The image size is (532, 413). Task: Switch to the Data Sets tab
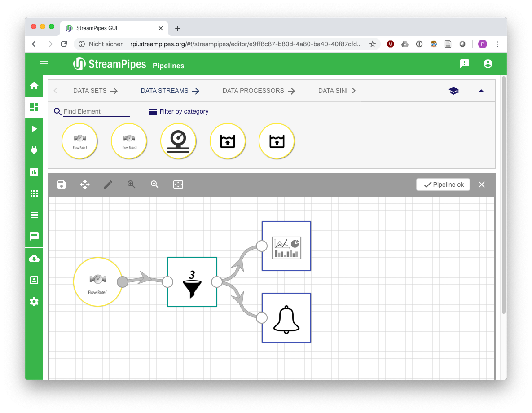pyautogui.click(x=95, y=91)
